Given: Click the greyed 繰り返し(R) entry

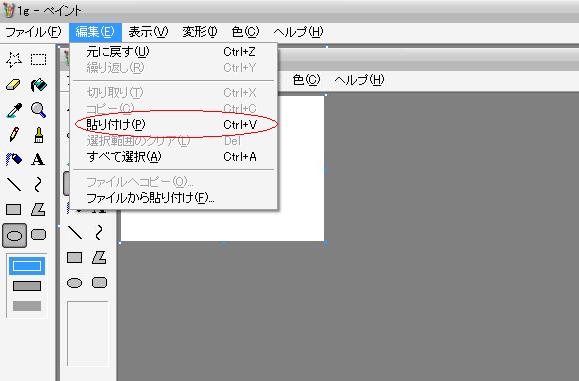Looking at the screenshot, I should pos(174,68).
